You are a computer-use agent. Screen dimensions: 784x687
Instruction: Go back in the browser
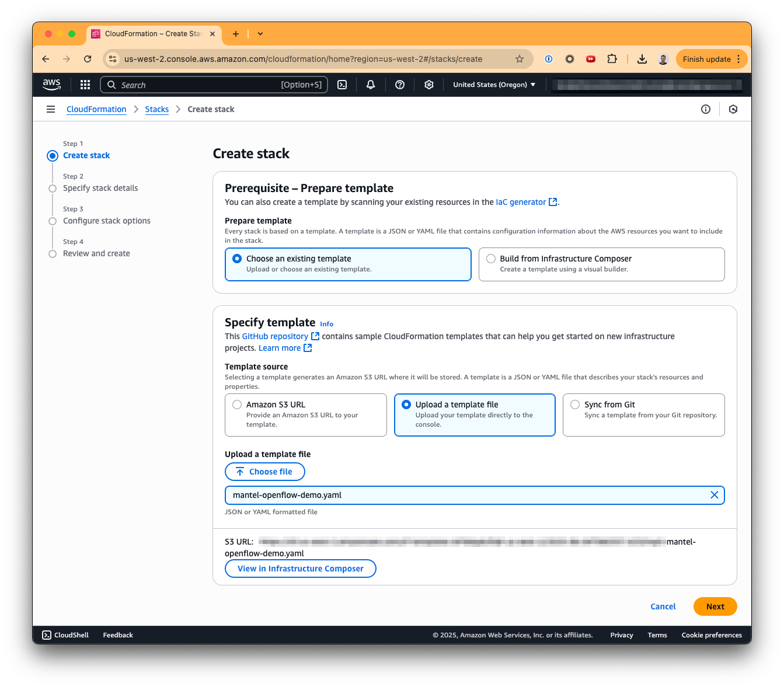(46, 59)
